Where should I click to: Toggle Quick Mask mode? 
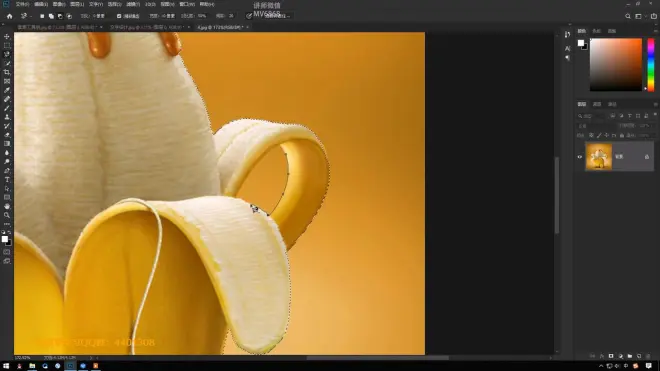[7, 252]
